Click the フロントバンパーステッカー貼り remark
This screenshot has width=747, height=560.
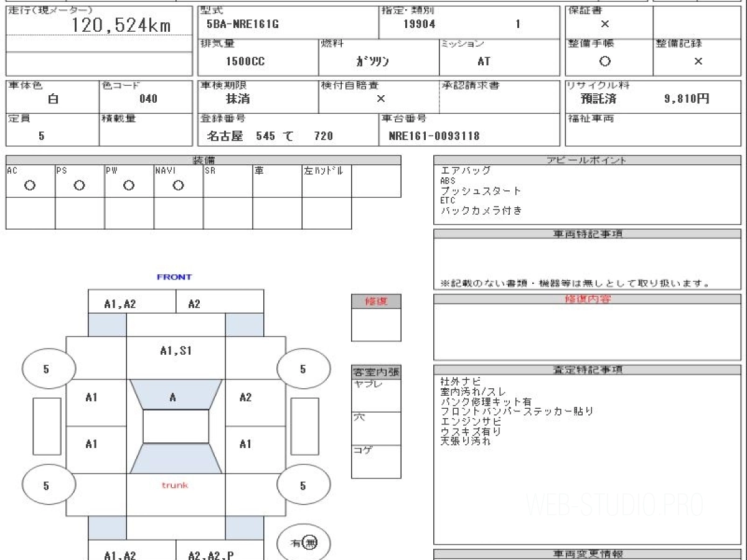point(517,411)
